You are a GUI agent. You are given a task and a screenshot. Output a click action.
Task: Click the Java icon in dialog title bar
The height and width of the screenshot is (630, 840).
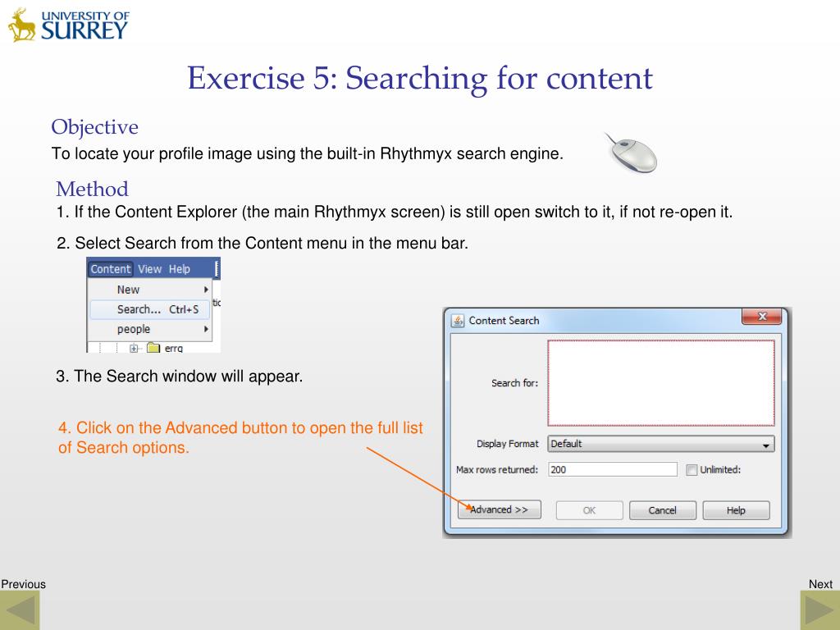[458, 321]
